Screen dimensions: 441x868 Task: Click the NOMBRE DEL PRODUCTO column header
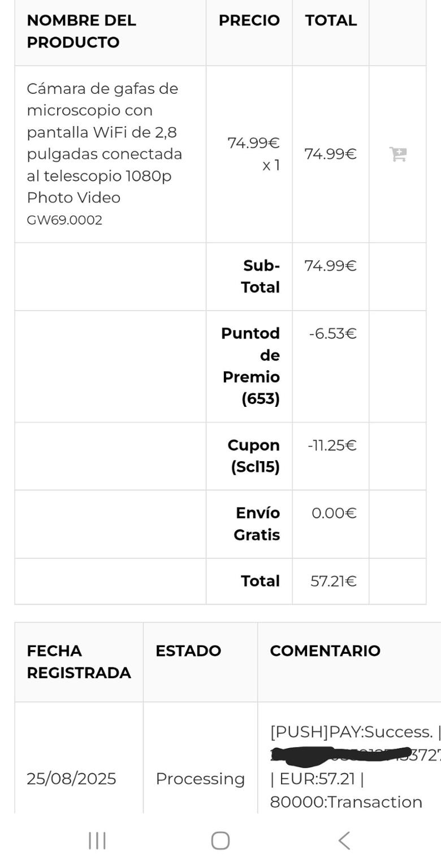click(81, 31)
